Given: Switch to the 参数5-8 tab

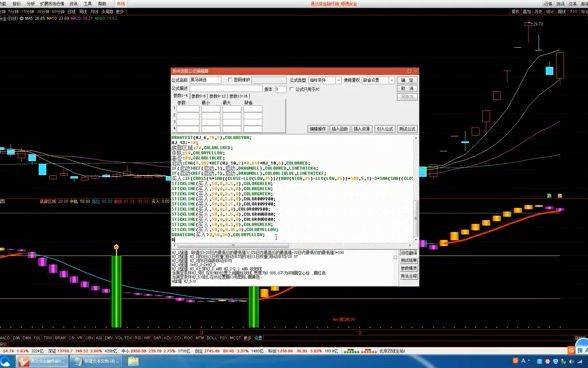Looking at the screenshot, I should pyautogui.click(x=199, y=96).
